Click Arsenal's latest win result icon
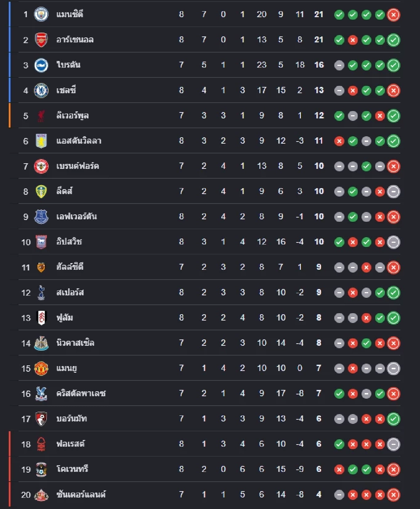 [x=393, y=40]
